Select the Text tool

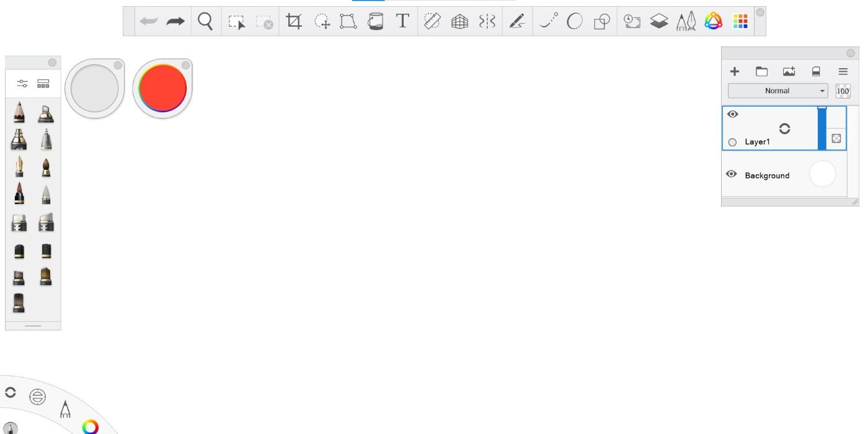pyautogui.click(x=402, y=20)
